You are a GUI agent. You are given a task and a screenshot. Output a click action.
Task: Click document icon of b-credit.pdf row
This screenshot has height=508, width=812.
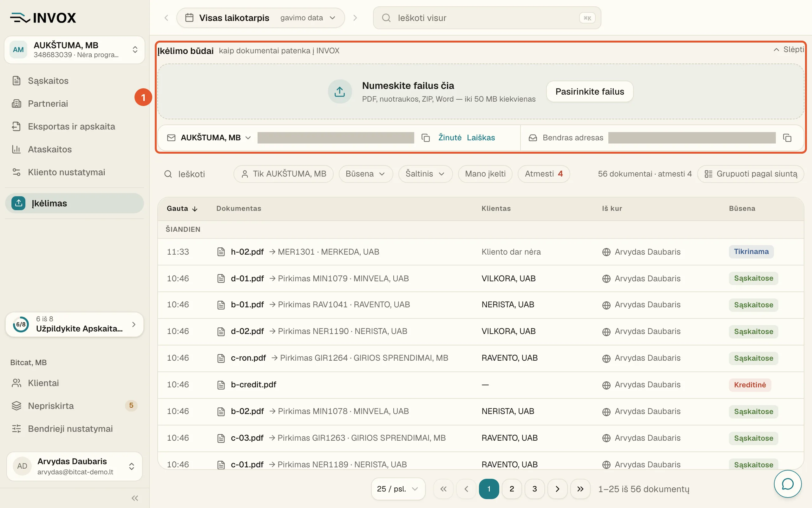pyautogui.click(x=221, y=385)
